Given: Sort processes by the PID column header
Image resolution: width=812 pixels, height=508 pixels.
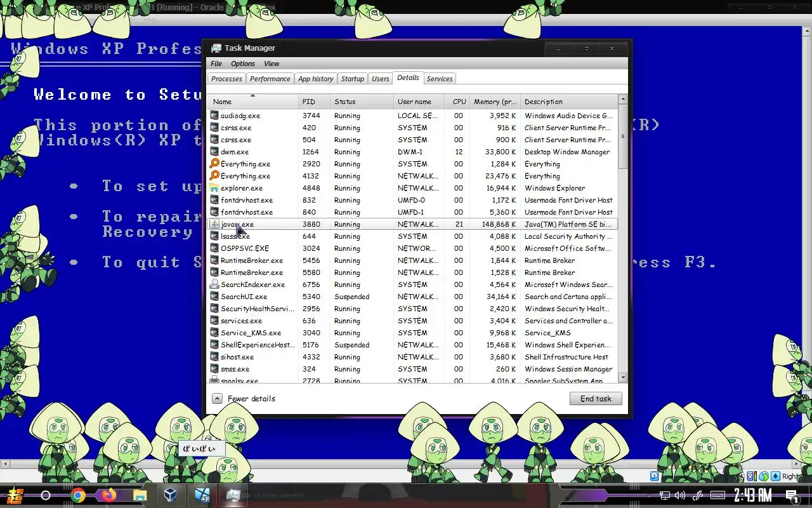Looking at the screenshot, I should [x=315, y=102].
